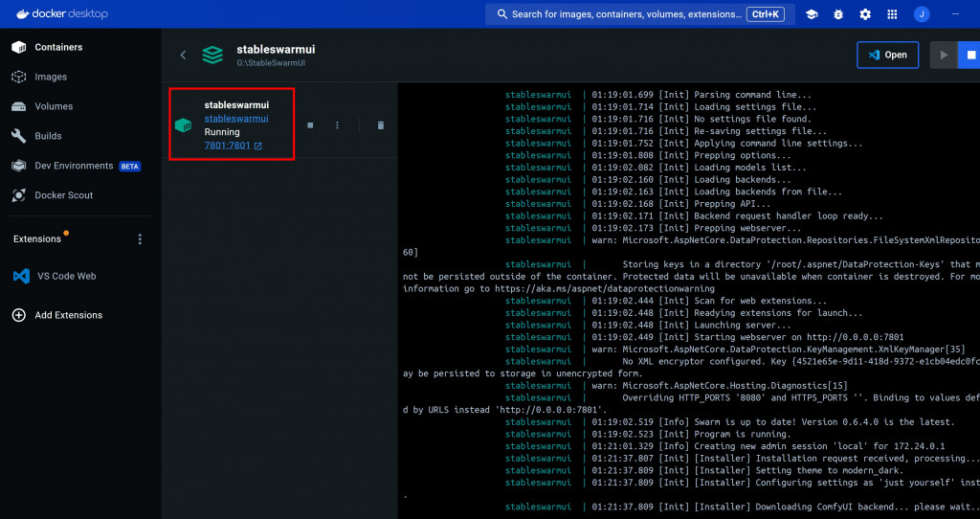Open port 7801:7801 in browser
Screen dimensions: 980x519
tap(228, 145)
